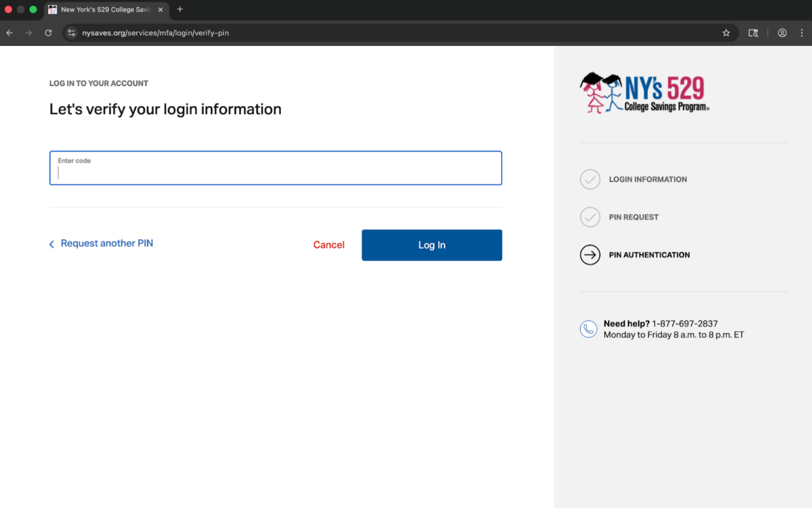Screen dimensions: 812x508
Task: Click the PIN Authentication arrow icon
Action: pos(590,255)
